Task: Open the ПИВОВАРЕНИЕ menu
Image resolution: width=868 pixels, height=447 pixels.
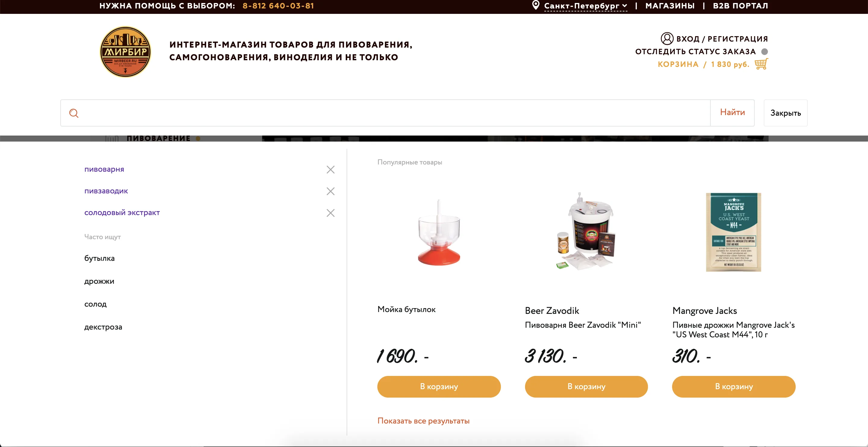Action: [x=158, y=138]
